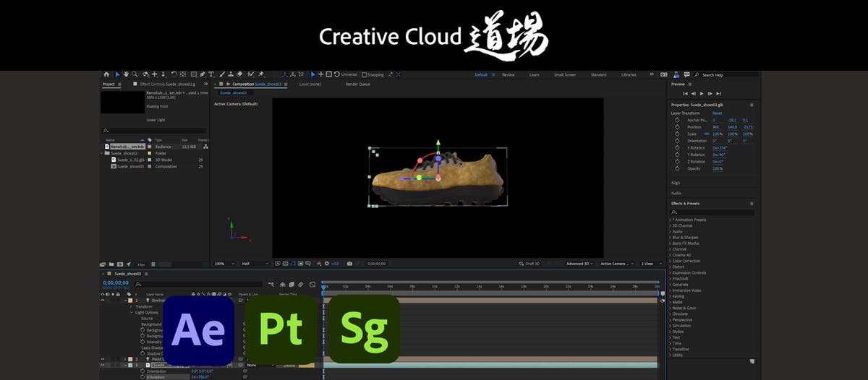This screenshot has width=868, height=380.
Task: Click the beaker beta features icon
Action: point(676,74)
